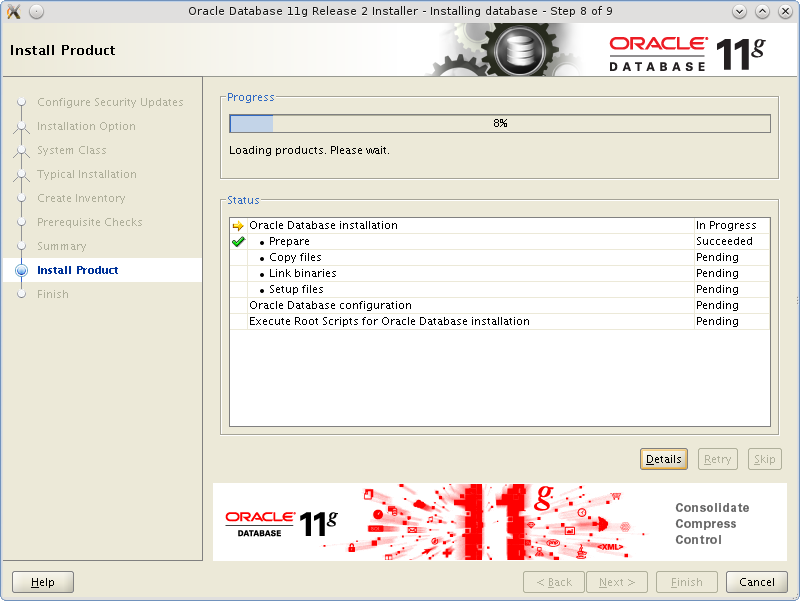
Task: Click the Skip button
Action: 764,459
